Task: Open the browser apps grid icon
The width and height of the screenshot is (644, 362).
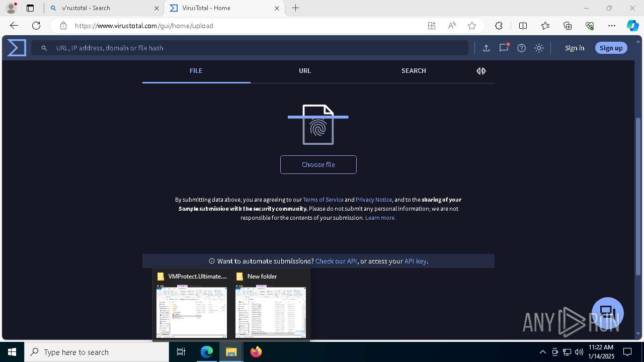Action: 432,26
